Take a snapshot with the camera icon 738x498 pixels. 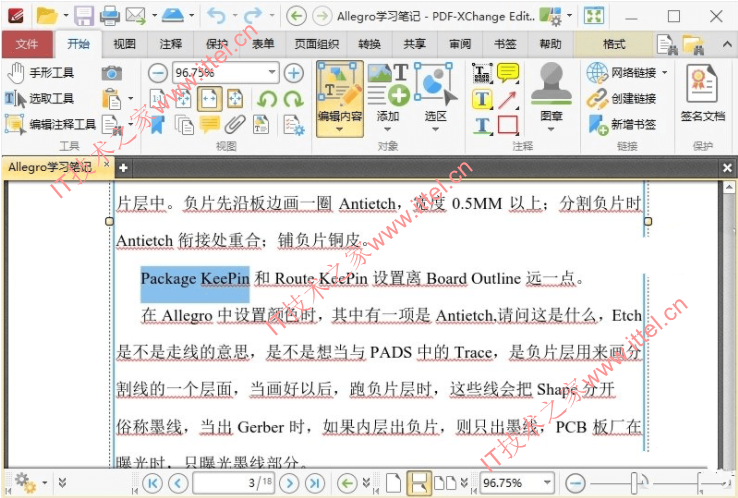pos(112,73)
